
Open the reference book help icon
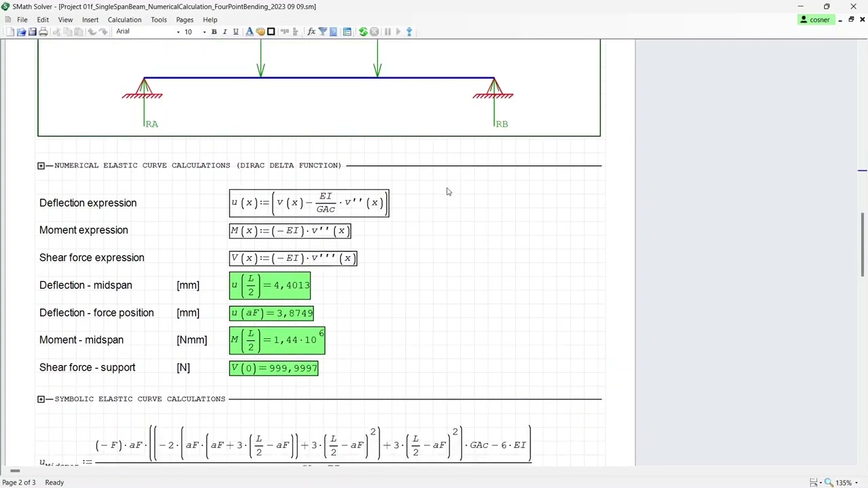(333, 32)
